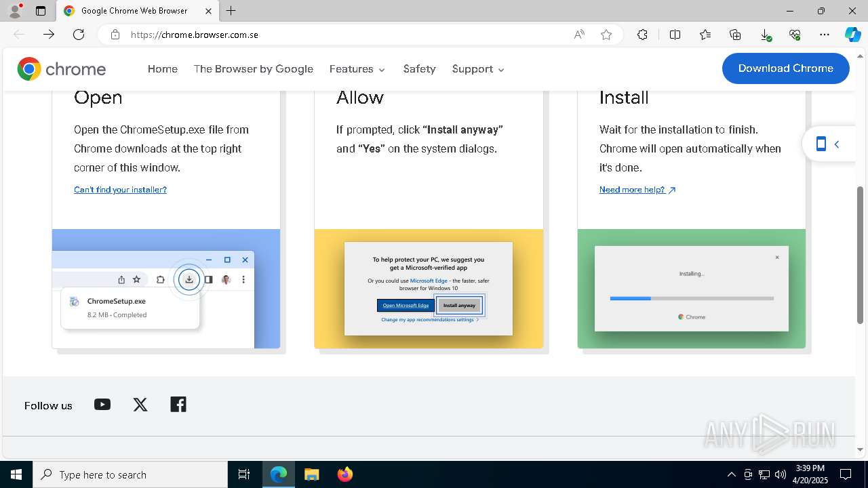Click the Chrome logo in the site header
Viewport: 868px width, 488px height.
pos(62,69)
